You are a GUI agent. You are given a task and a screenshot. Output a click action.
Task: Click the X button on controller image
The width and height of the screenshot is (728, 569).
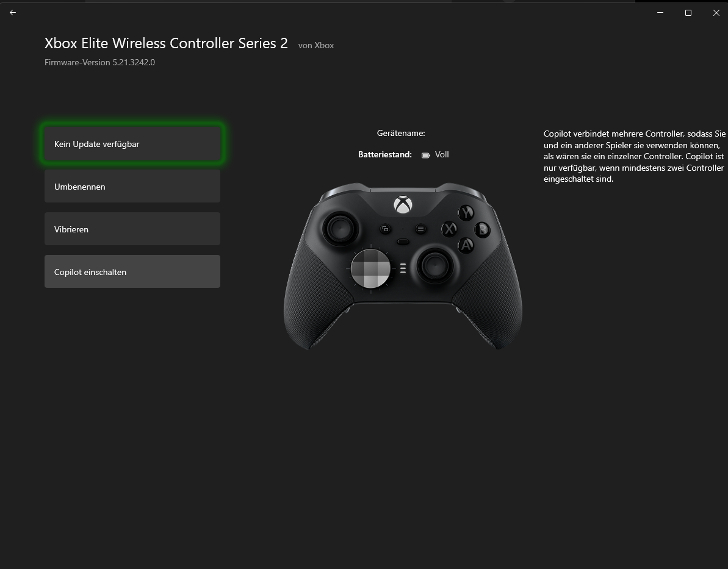pyautogui.click(x=449, y=229)
